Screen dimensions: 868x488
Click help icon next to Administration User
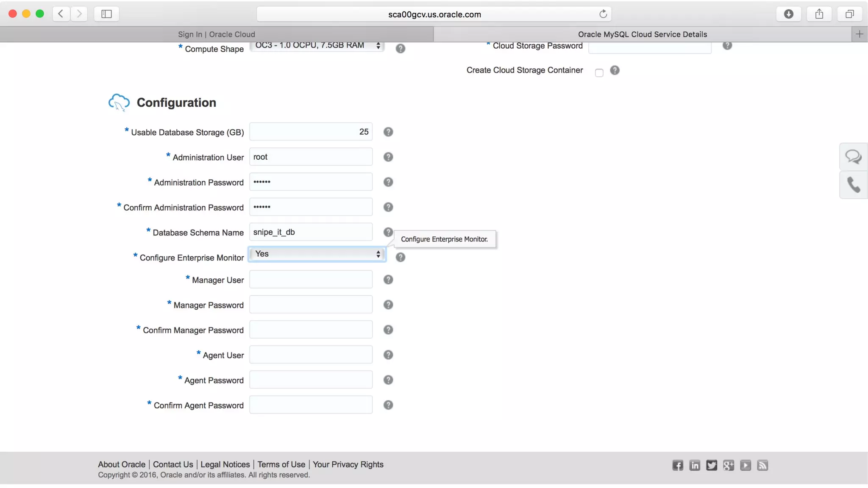[x=388, y=157]
